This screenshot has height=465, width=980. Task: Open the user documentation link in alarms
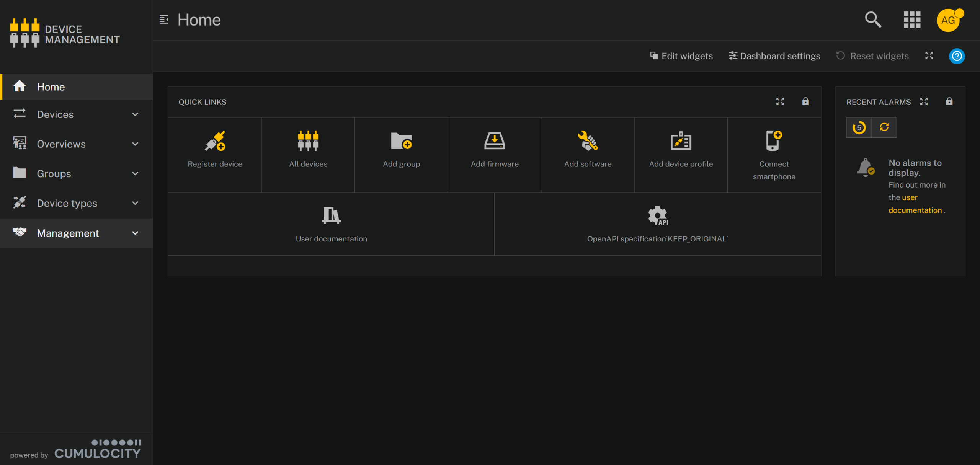click(x=915, y=210)
